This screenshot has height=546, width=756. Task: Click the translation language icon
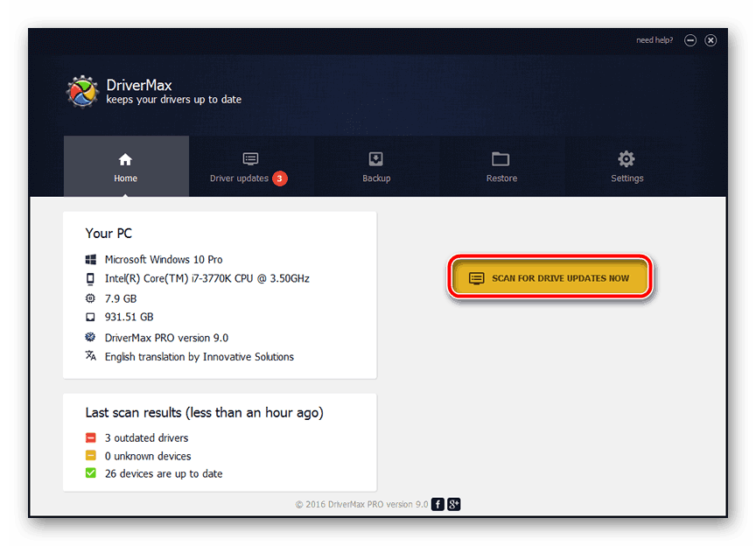(91, 355)
